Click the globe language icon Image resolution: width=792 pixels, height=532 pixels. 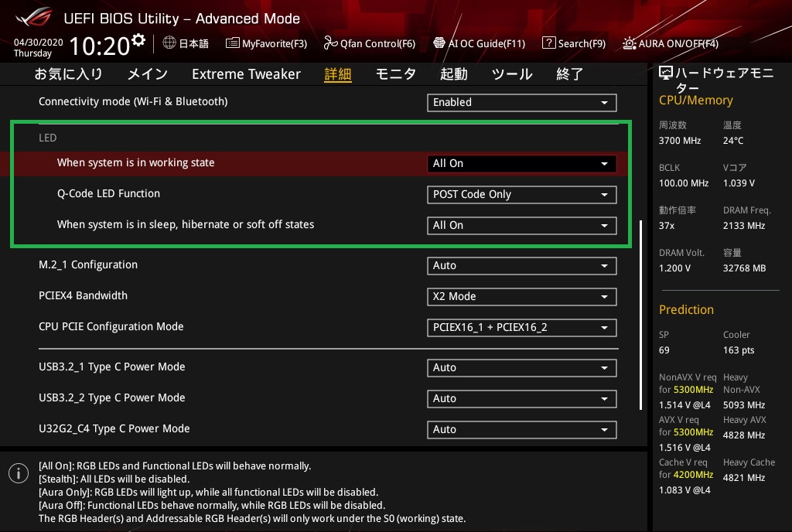169,43
